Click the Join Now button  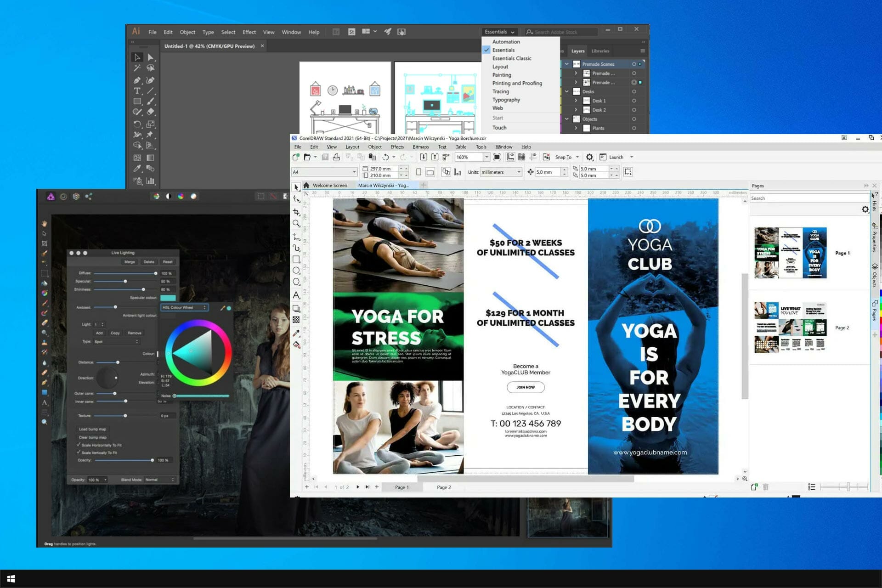[526, 386]
